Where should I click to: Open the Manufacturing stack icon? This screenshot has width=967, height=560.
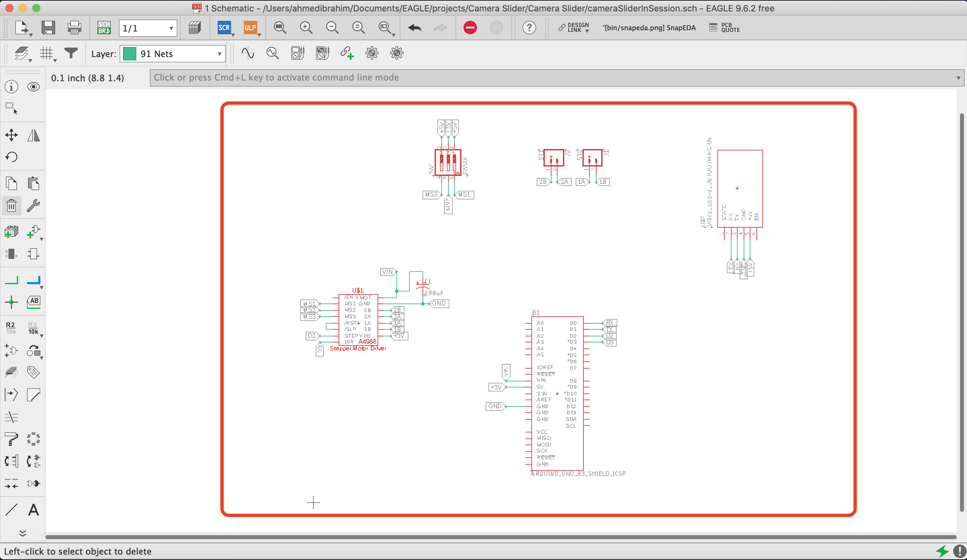pos(194,28)
